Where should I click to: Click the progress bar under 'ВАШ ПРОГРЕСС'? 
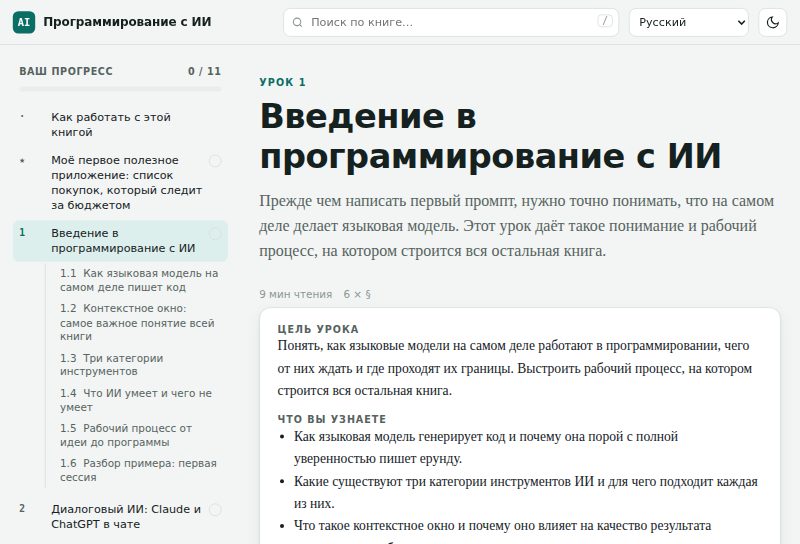click(x=120, y=89)
